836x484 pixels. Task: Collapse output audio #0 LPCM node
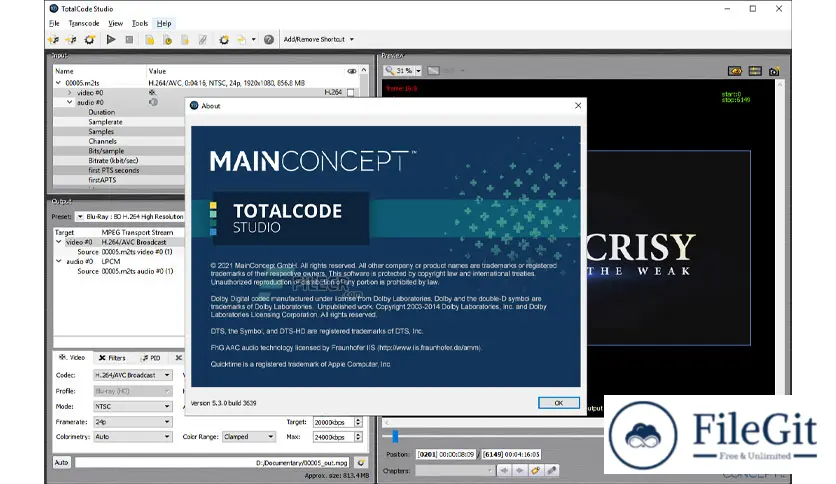coord(59,261)
